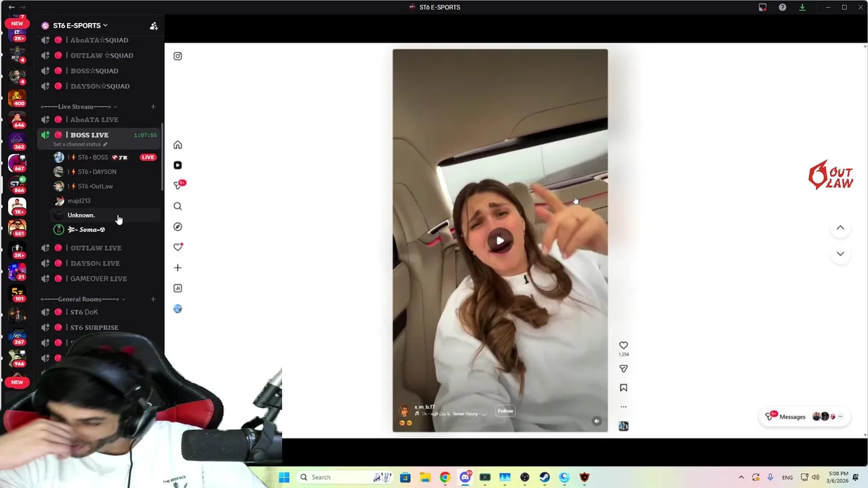Open the audio thumbnail below reel actions
The width and height of the screenshot is (868, 488).
(623, 426)
